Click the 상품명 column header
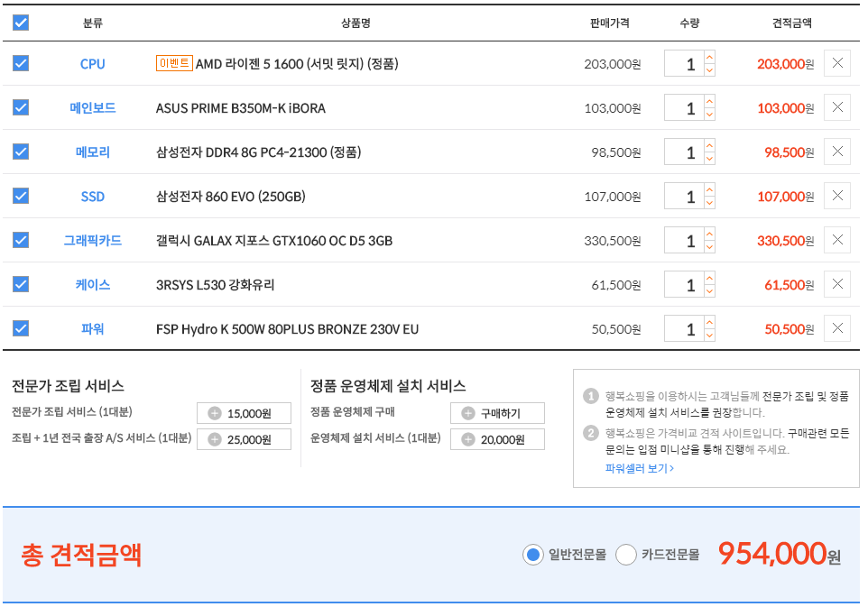 point(356,23)
